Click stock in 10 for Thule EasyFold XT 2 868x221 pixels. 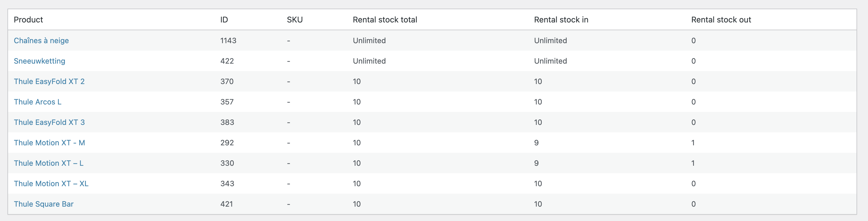(x=538, y=81)
